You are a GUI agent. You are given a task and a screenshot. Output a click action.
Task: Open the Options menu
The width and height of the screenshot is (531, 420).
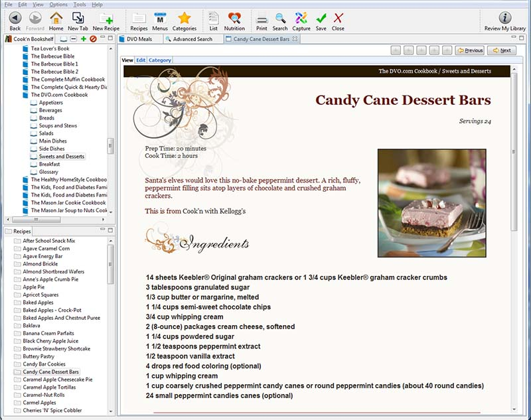coord(58,4)
